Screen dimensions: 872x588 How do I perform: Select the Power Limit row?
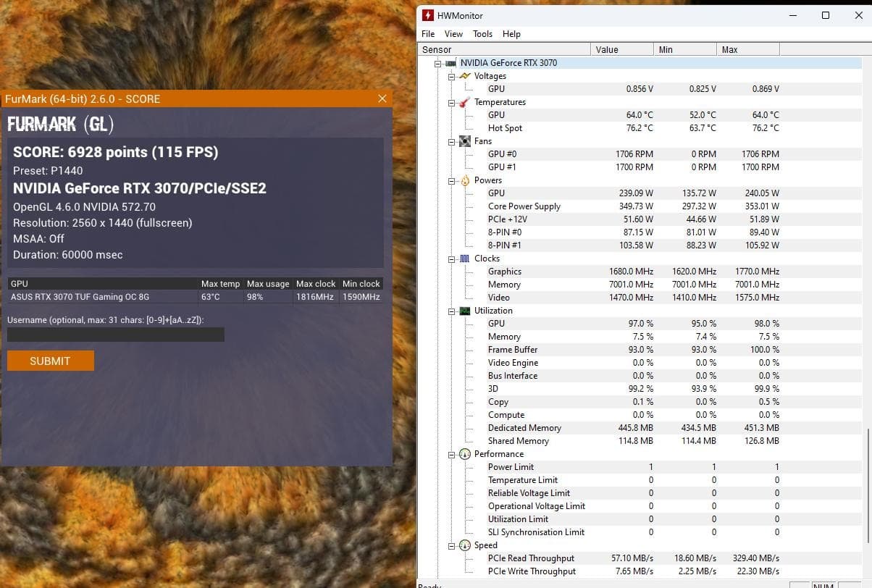tap(640, 467)
